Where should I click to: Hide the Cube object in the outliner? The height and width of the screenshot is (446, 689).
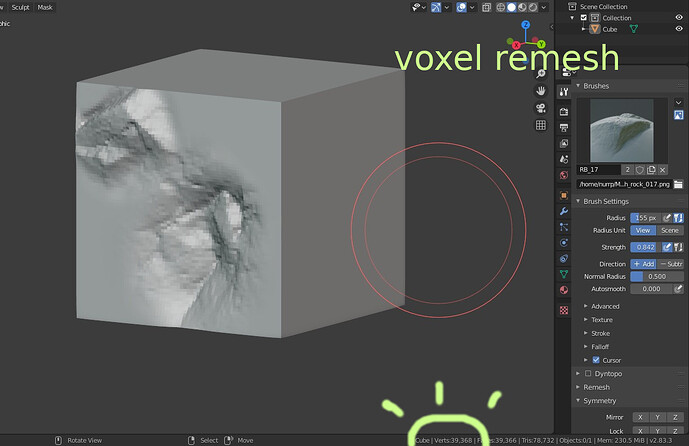[679, 29]
